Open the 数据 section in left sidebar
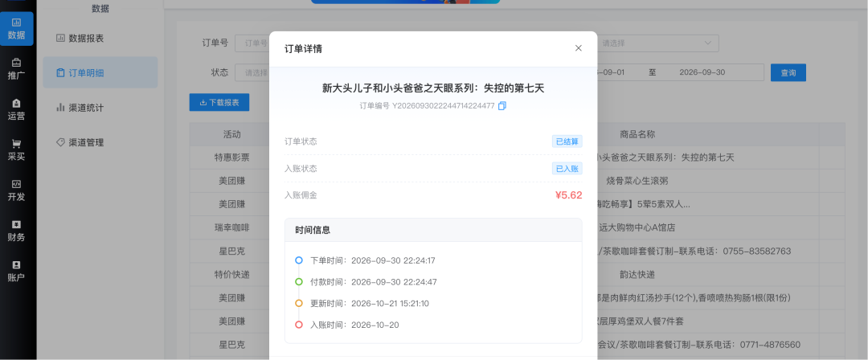This screenshot has height=360, width=868. pos(16,28)
